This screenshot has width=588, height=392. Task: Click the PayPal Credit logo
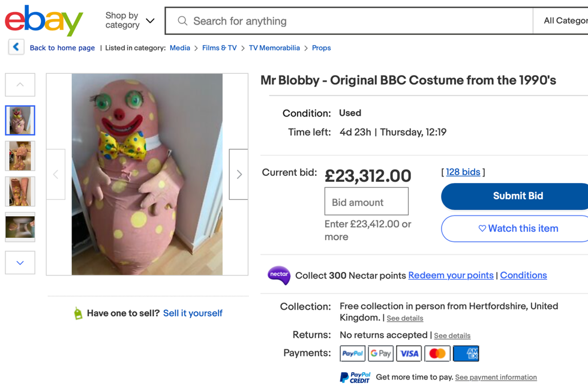[x=355, y=377]
